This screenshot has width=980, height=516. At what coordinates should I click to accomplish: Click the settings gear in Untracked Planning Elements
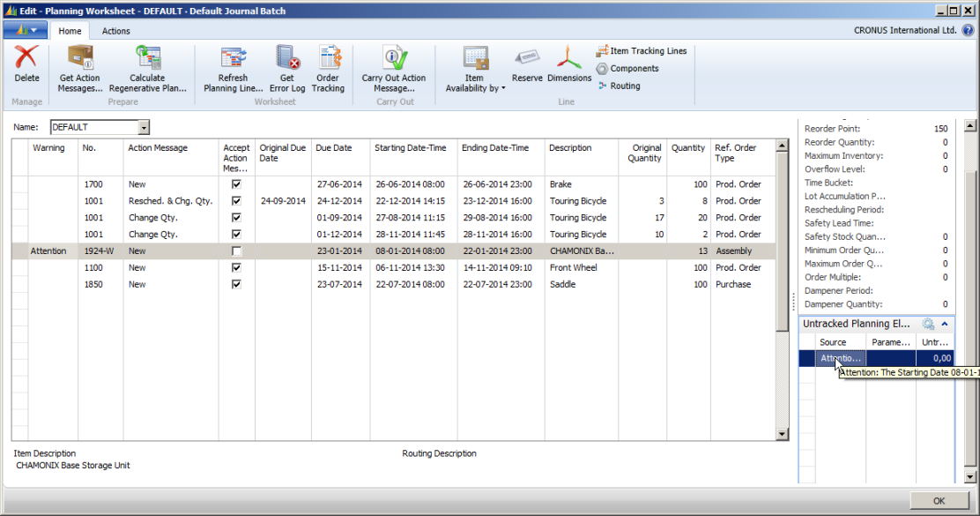point(928,324)
